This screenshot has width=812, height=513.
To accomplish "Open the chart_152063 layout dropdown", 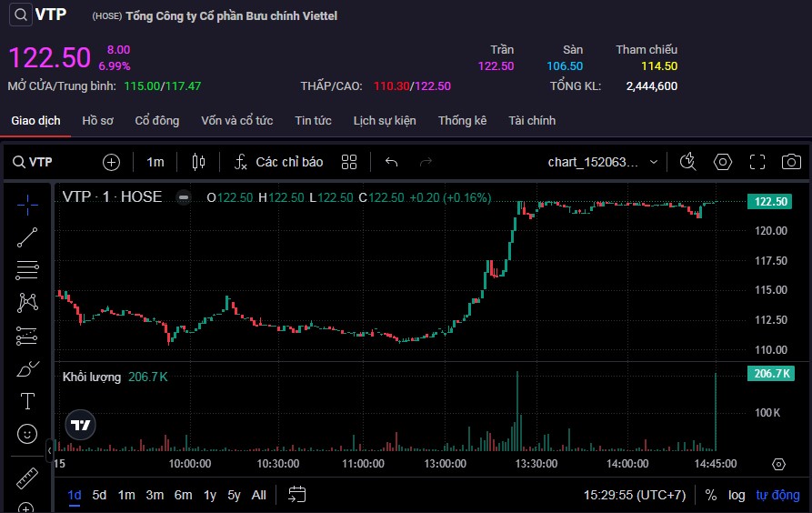I will 603,162.
